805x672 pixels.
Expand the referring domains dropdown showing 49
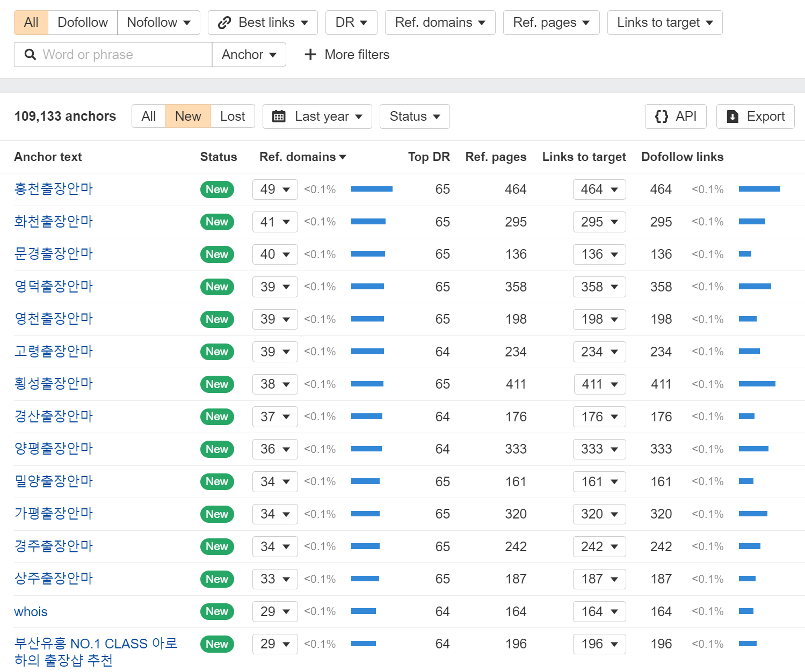click(274, 189)
